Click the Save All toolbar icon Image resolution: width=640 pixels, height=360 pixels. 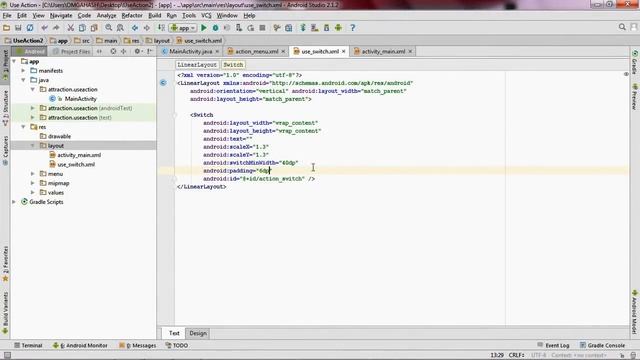point(18,28)
